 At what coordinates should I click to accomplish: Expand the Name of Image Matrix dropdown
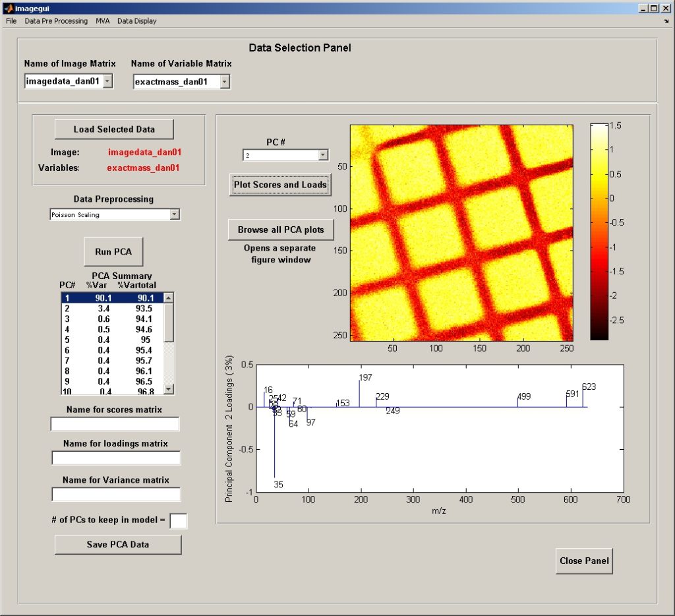pos(108,81)
